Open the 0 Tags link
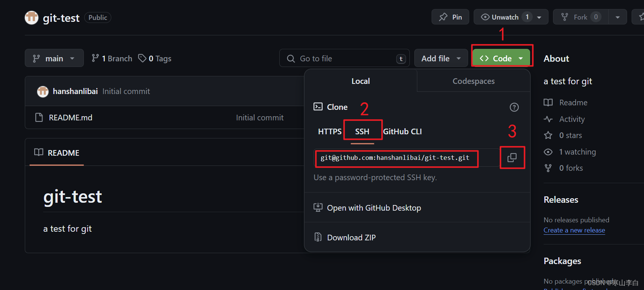 [155, 58]
